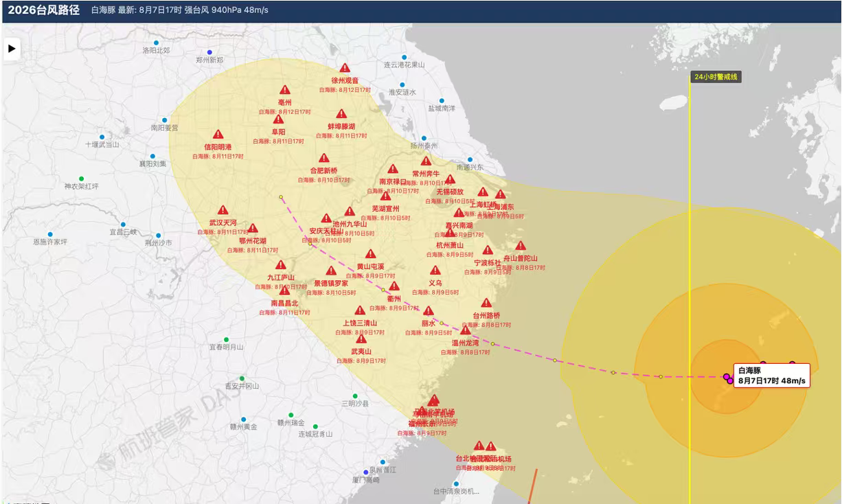Open 南京禄口 airport alert marker
This screenshot has height=504, width=842.
point(393,169)
